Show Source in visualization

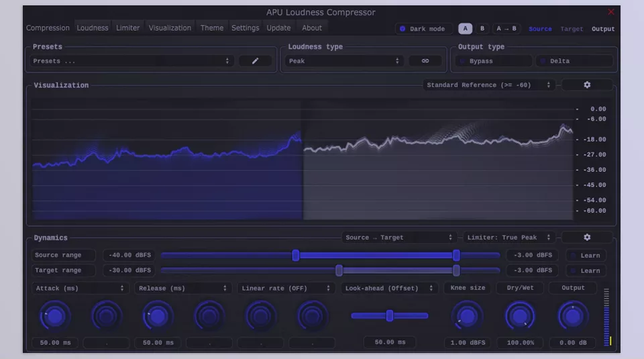540,29
